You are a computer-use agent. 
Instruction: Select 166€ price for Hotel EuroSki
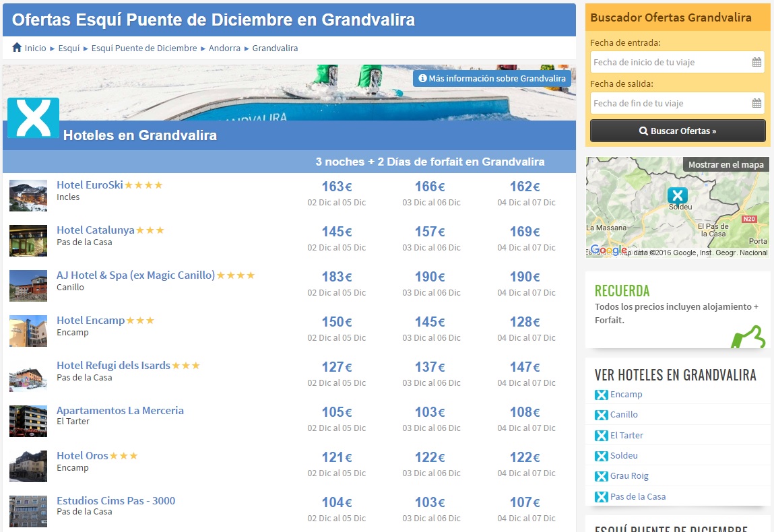tap(430, 187)
